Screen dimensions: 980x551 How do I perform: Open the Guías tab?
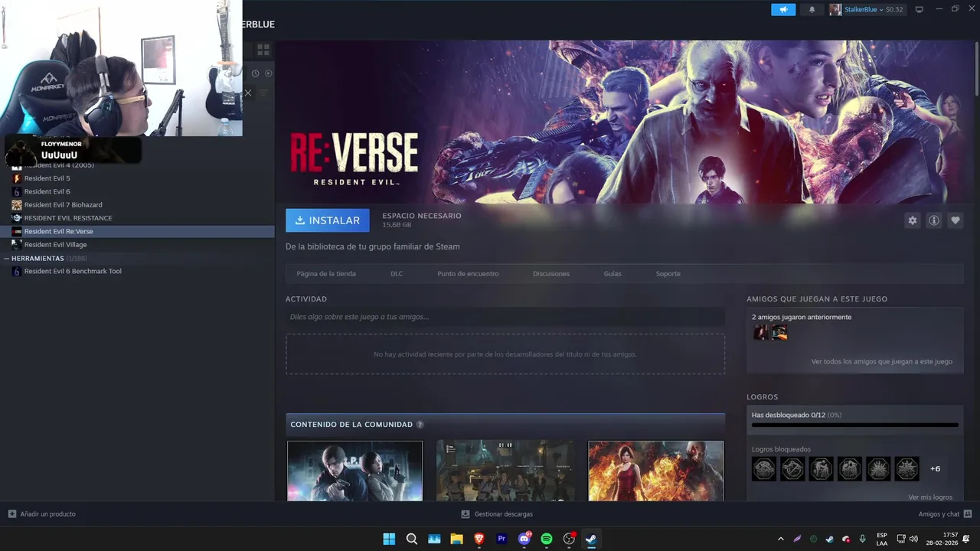coord(612,274)
